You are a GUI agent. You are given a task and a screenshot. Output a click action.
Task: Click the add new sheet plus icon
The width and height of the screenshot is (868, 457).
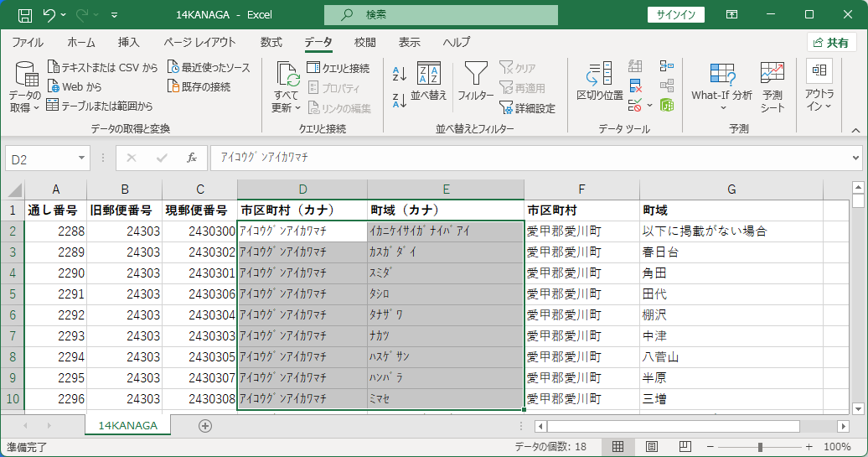[204, 426]
